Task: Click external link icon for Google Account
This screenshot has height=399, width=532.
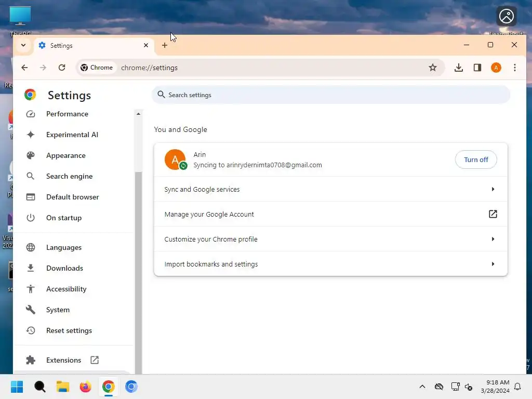Action: 493,214
